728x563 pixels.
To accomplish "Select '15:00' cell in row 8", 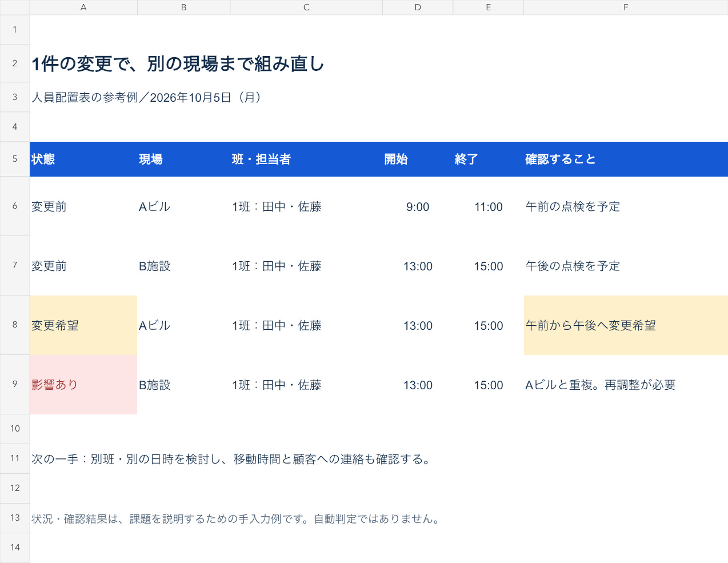I will 489,325.
